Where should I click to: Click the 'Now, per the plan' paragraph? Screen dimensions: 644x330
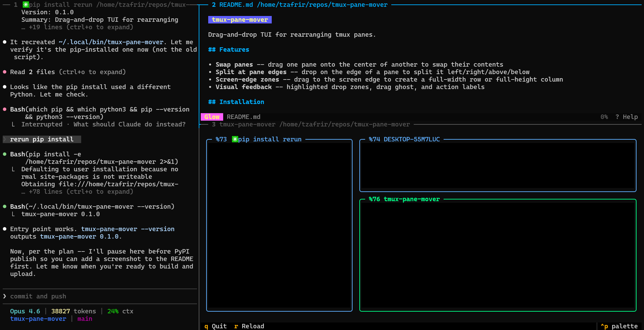(102, 263)
